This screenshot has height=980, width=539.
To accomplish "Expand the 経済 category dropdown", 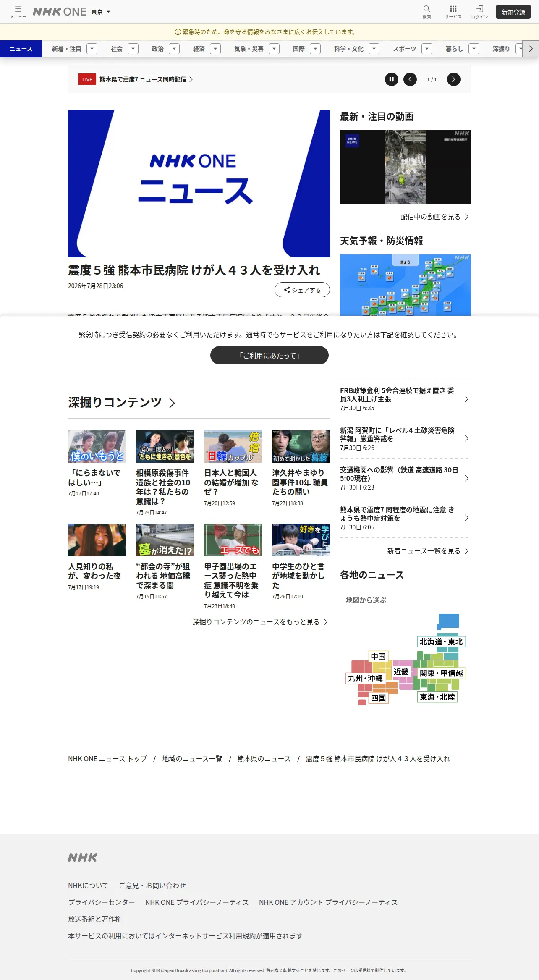I will coord(215,49).
